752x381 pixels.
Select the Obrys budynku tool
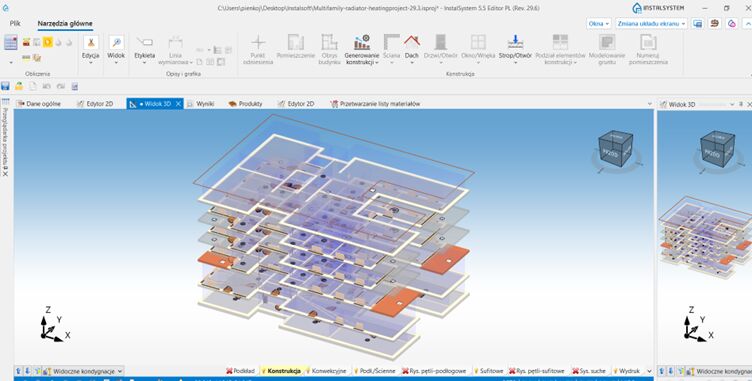coord(329,49)
